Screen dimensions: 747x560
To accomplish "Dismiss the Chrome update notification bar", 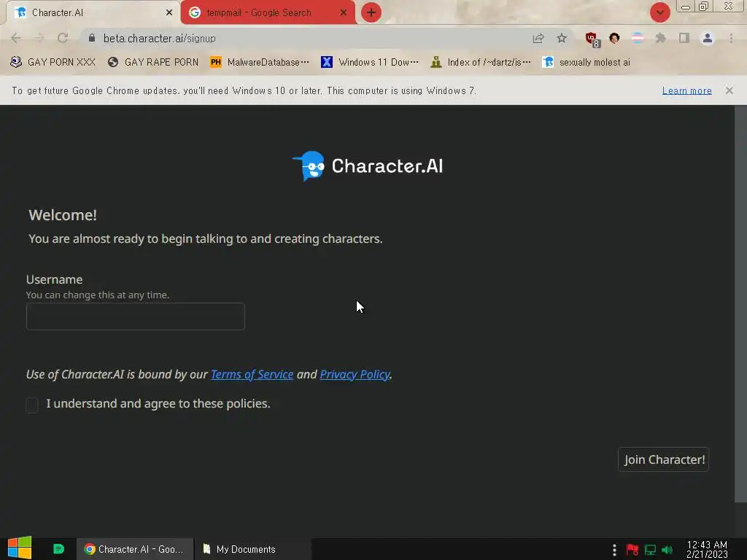I will [729, 90].
